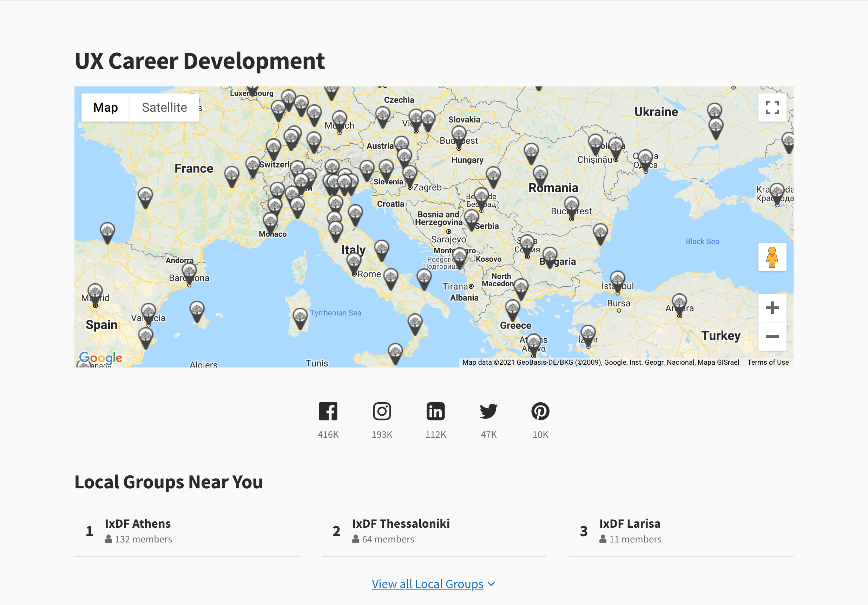Click the map pin on Ankara

click(679, 305)
